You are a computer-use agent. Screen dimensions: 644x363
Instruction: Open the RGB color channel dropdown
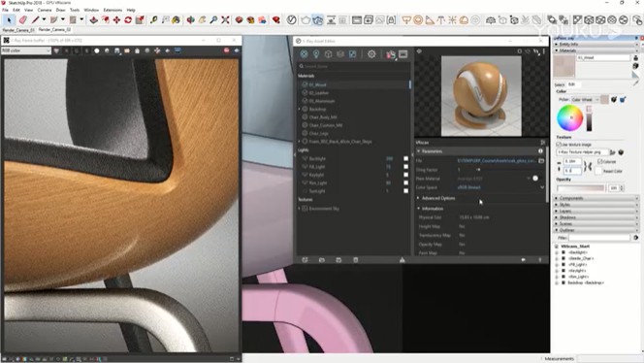(26, 50)
